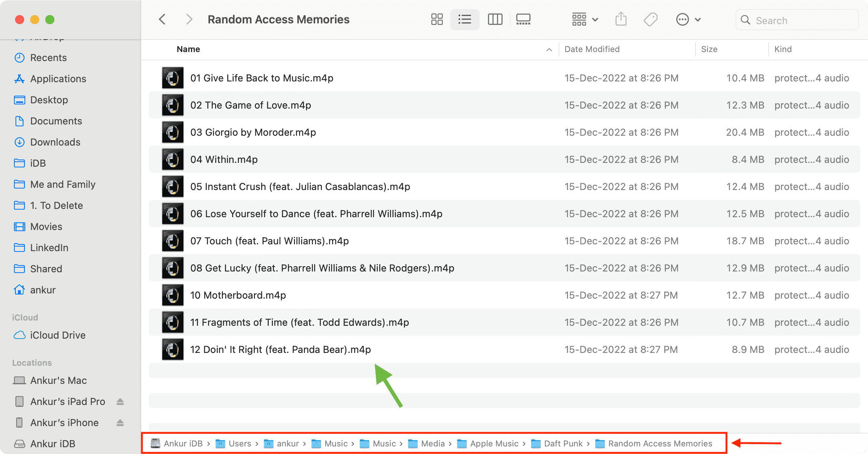Click the Name column sort header
The height and width of the screenshot is (454, 868).
click(189, 49)
